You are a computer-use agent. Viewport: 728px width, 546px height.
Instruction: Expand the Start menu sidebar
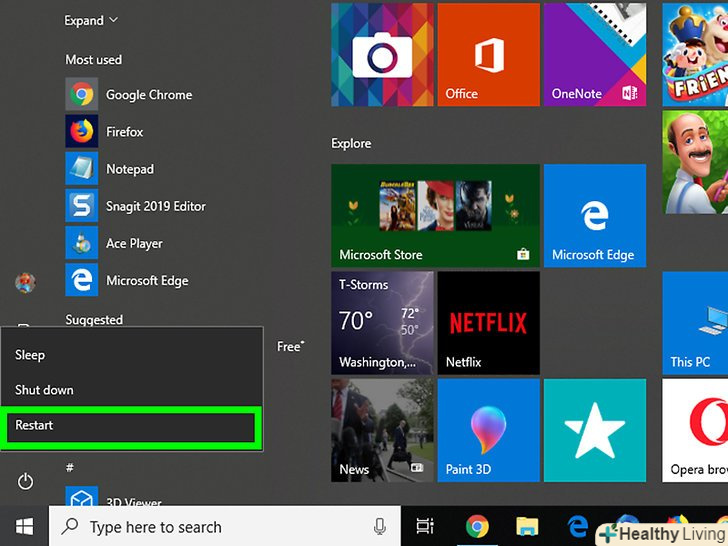[91, 20]
